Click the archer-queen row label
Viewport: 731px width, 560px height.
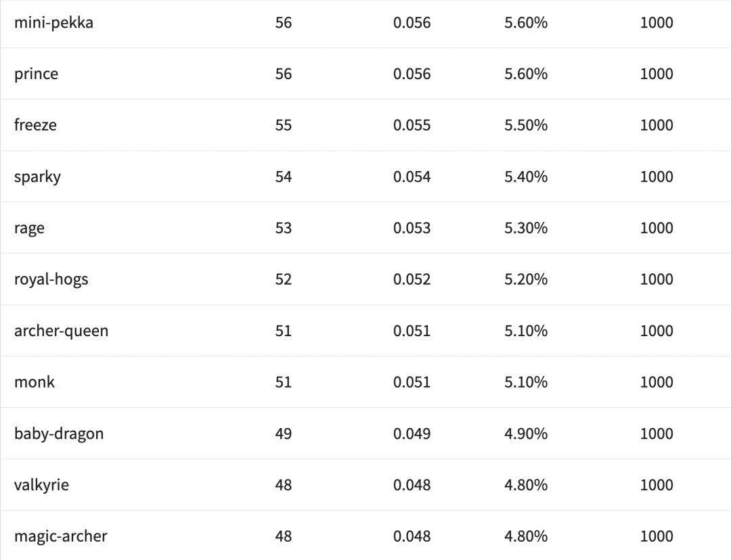tap(61, 331)
